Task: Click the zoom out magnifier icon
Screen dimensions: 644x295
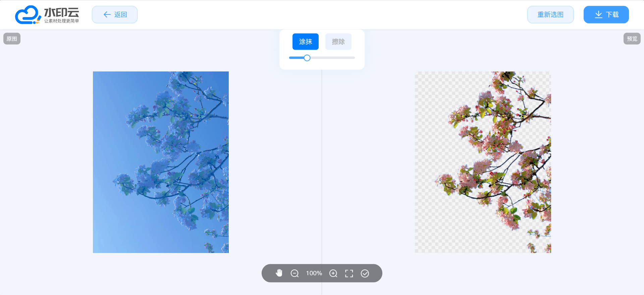Action: [x=294, y=274]
